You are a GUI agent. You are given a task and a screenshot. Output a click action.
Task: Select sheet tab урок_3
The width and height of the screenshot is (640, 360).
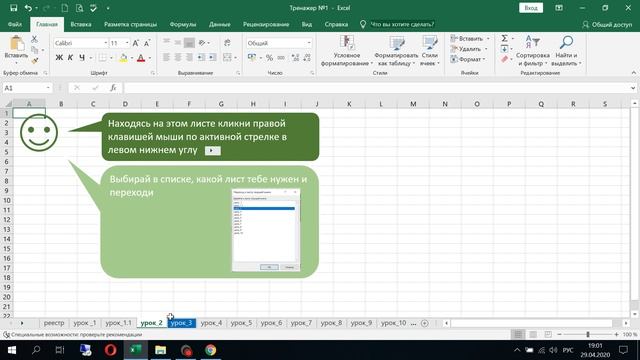tap(181, 323)
